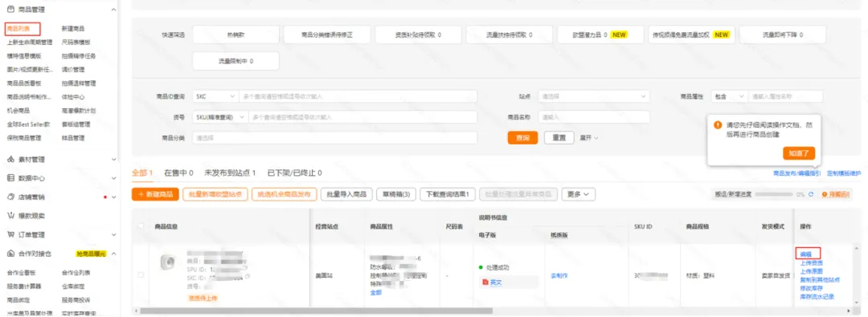Click the orange icon beside 待搬运0

pyautogui.click(x=825, y=195)
